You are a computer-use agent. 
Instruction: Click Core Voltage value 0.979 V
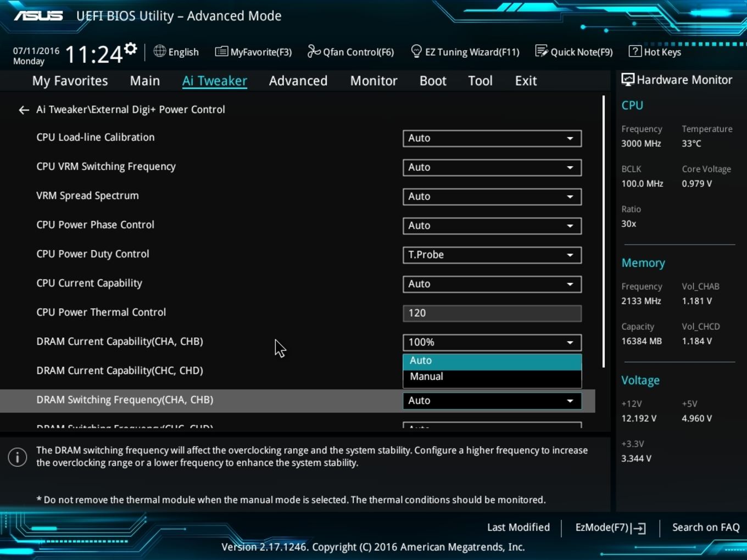click(696, 183)
